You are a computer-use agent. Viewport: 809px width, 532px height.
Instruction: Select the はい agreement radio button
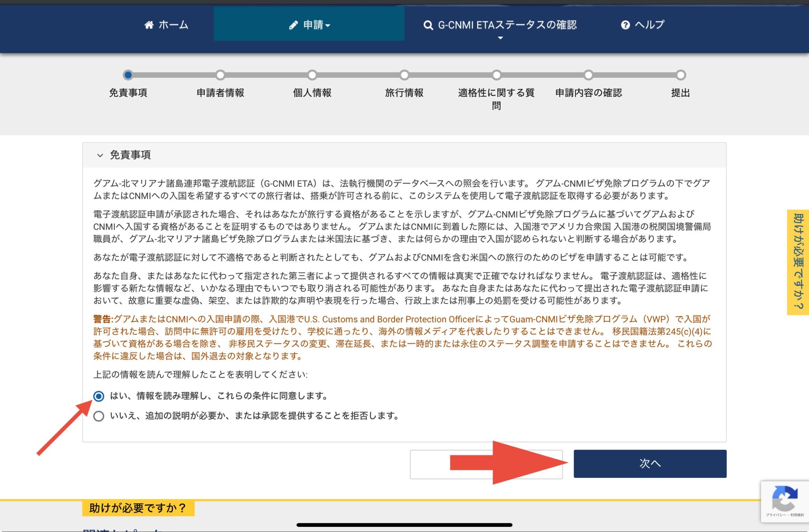click(x=99, y=396)
